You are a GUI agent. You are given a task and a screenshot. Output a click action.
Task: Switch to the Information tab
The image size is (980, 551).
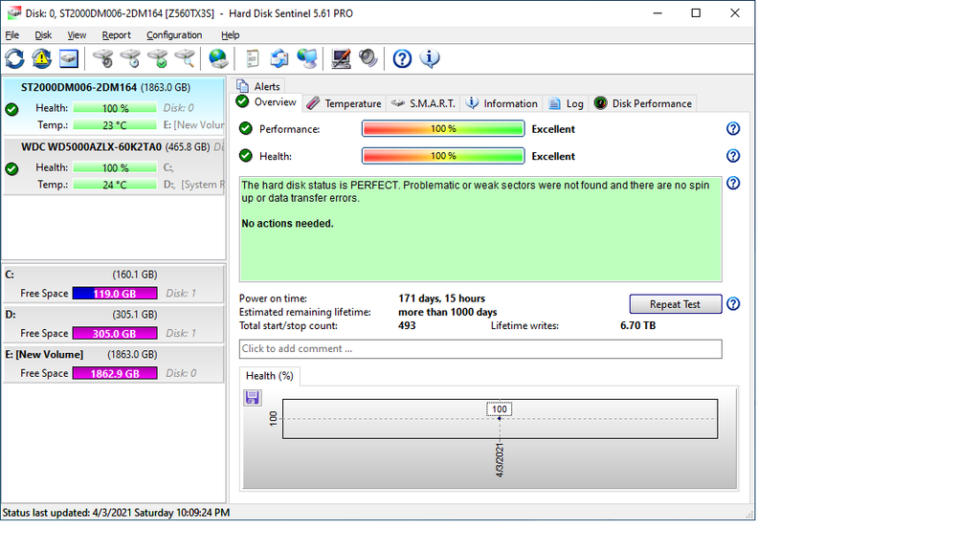click(501, 103)
